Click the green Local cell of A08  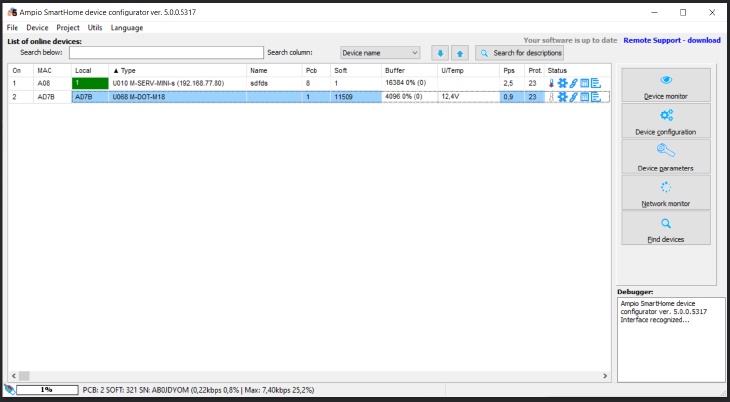pyautogui.click(x=90, y=83)
